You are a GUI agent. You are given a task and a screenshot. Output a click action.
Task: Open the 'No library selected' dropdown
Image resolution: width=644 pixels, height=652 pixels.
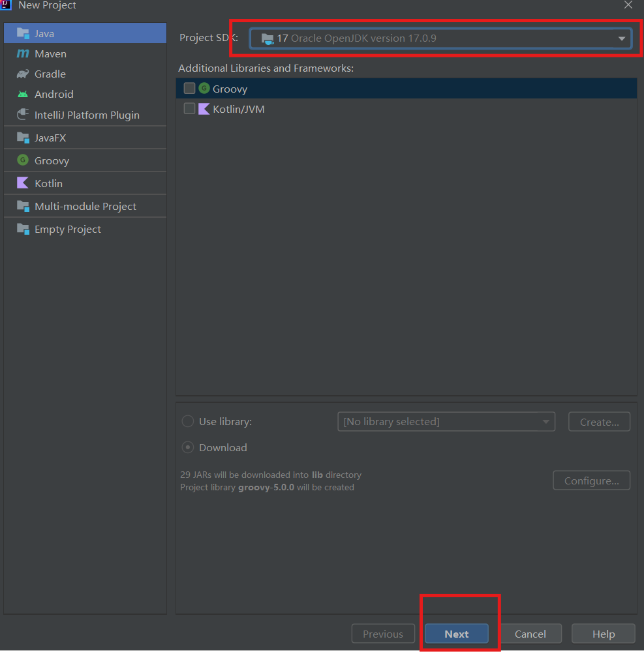(x=446, y=422)
